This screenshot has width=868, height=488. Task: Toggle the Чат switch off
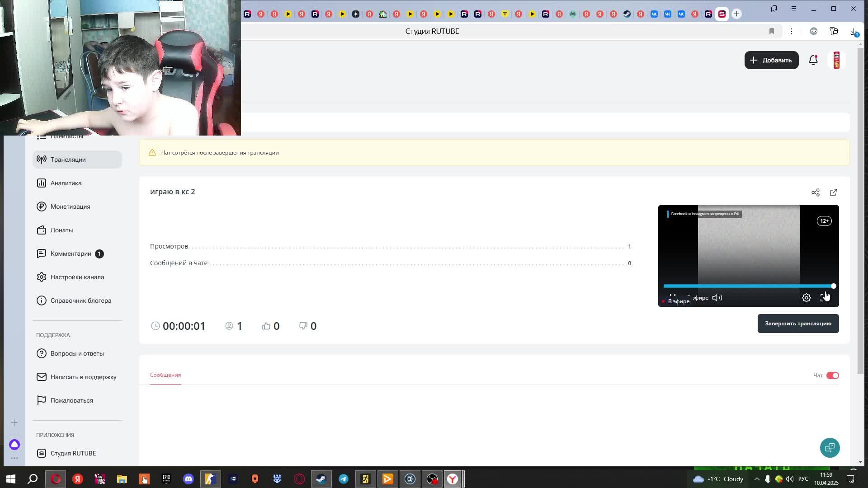pyautogui.click(x=832, y=375)
